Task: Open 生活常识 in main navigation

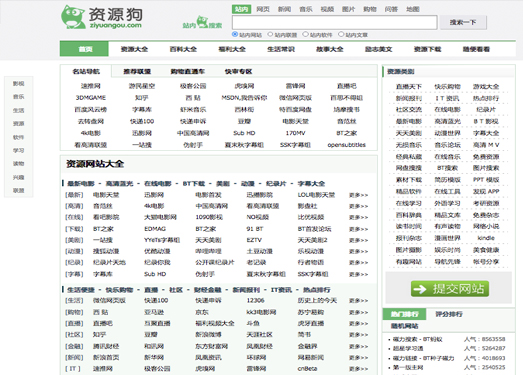Action: tap(281, 49)
